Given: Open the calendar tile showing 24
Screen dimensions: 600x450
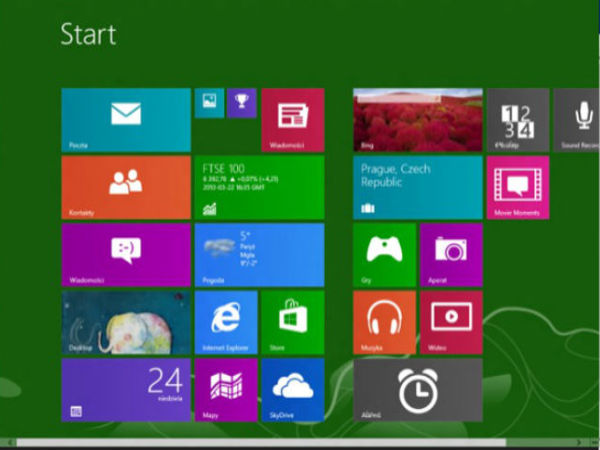Looking at the screenshot, I should 126,390.
